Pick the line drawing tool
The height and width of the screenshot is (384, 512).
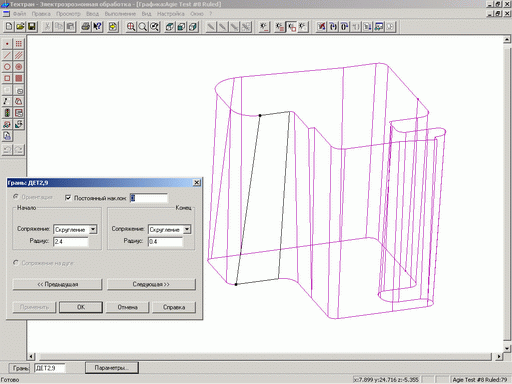click(7, 55)
